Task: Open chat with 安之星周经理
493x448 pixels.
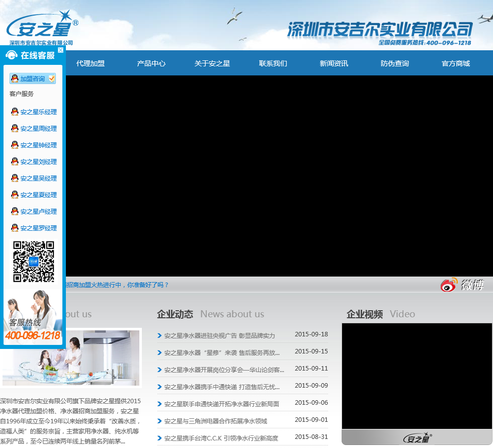Action: pos(39,129)
